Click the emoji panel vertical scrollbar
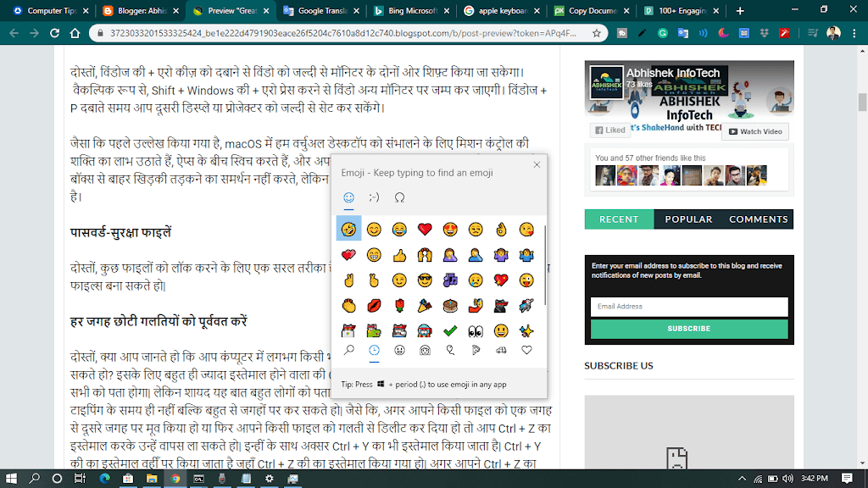 [544, 263]
